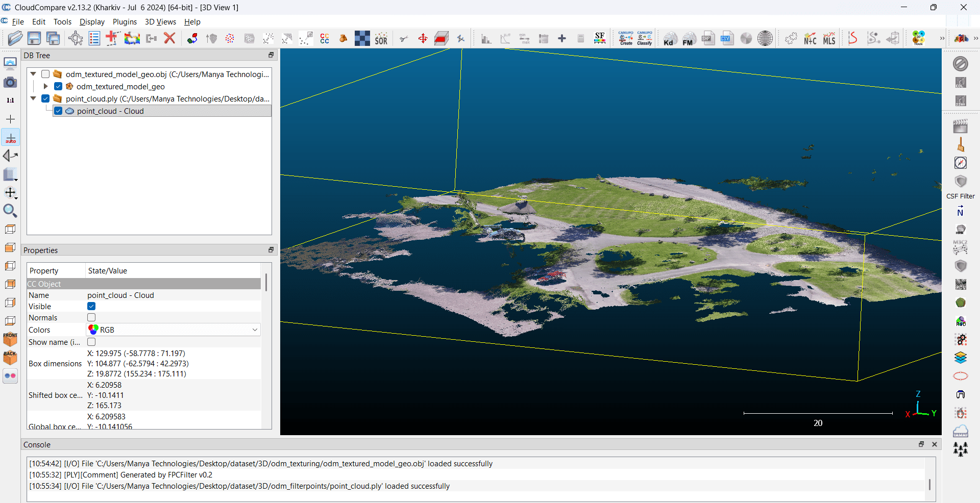980x503 pixels.
Task: Open the SOR noise filter tool
Action: coord(381,38)
